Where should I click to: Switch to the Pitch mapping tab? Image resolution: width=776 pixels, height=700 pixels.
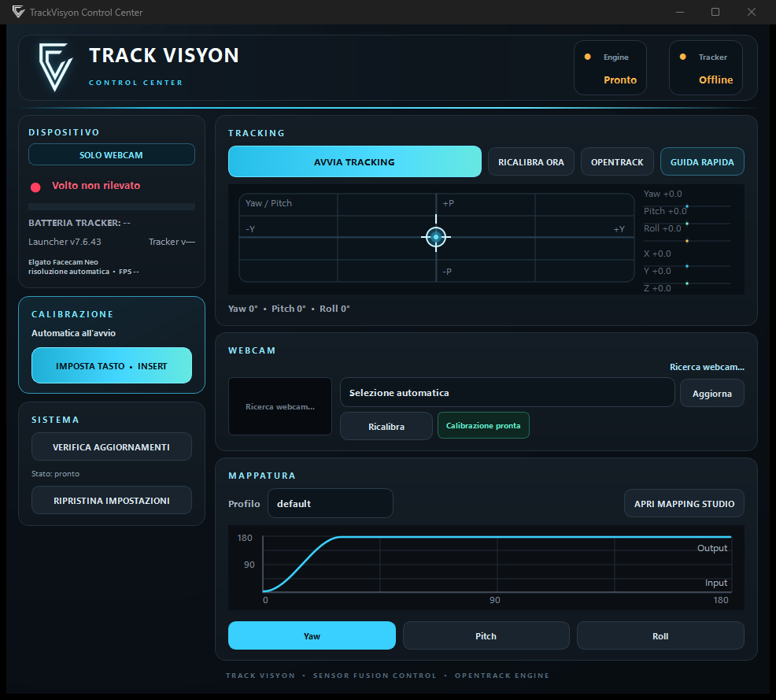(486, 635)
